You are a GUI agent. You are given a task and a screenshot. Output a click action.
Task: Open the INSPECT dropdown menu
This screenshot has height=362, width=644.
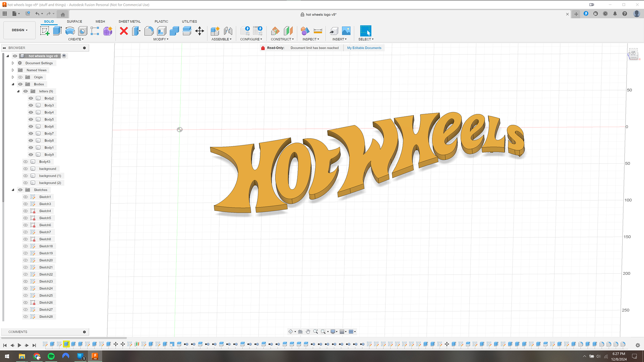[x=311, y=39]
